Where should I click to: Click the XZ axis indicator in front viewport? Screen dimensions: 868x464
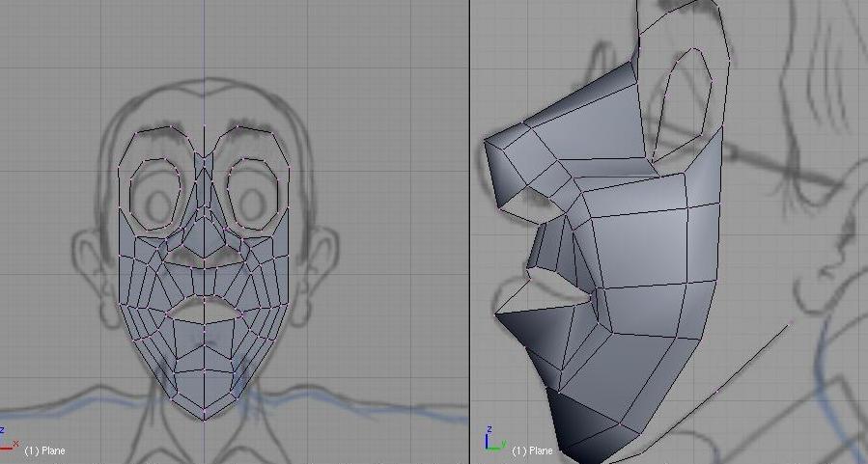(9, 439)
